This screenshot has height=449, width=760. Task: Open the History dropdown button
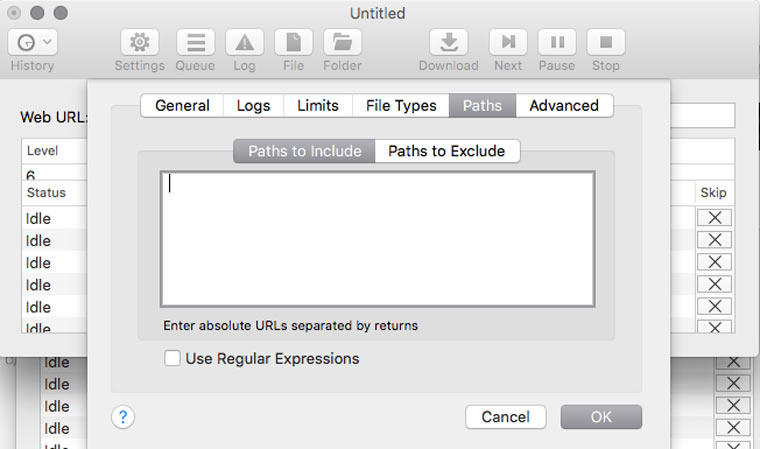pyautogui.click(x=32, y=43)
